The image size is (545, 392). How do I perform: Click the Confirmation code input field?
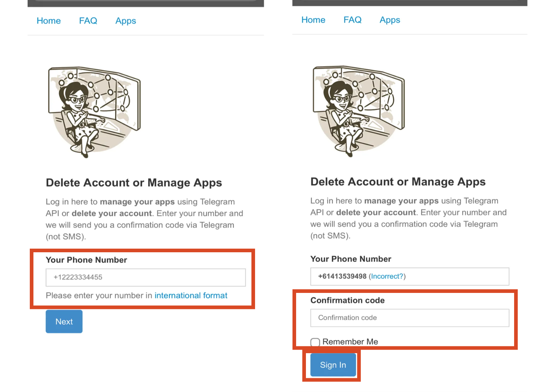[410, 318]
